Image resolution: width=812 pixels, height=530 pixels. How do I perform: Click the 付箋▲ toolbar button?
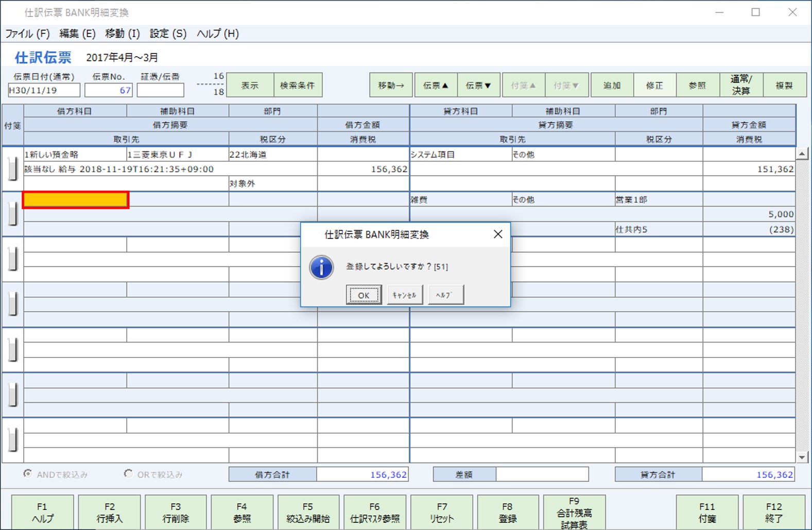tap(524, 85)
